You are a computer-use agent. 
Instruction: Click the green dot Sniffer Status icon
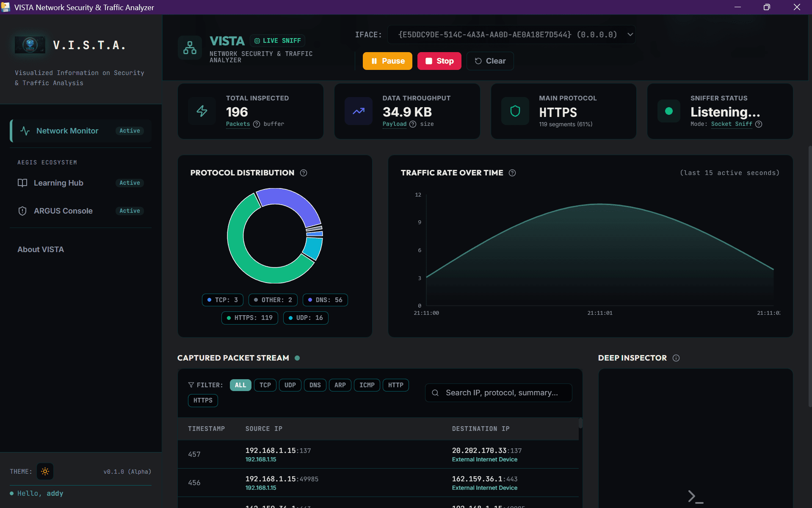pyautogui.click(x=669, y=111)
